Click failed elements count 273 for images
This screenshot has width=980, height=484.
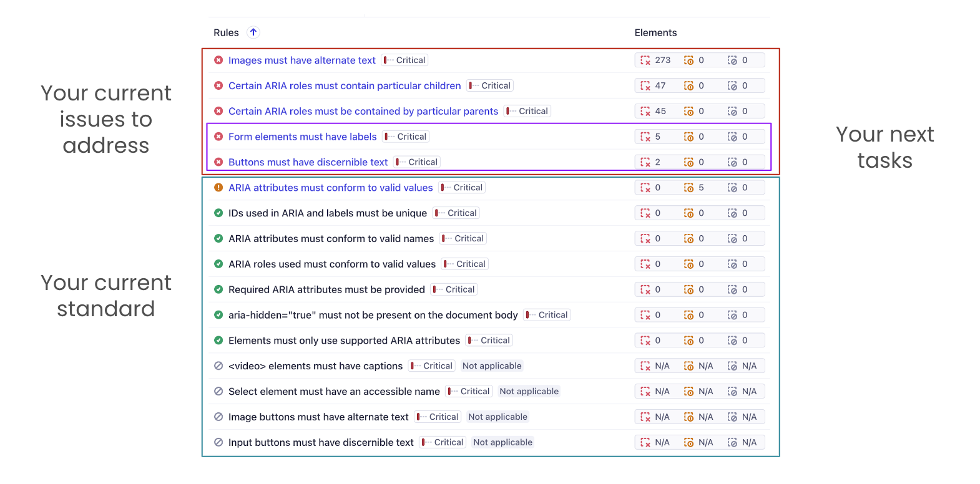(x=662, y=60)
